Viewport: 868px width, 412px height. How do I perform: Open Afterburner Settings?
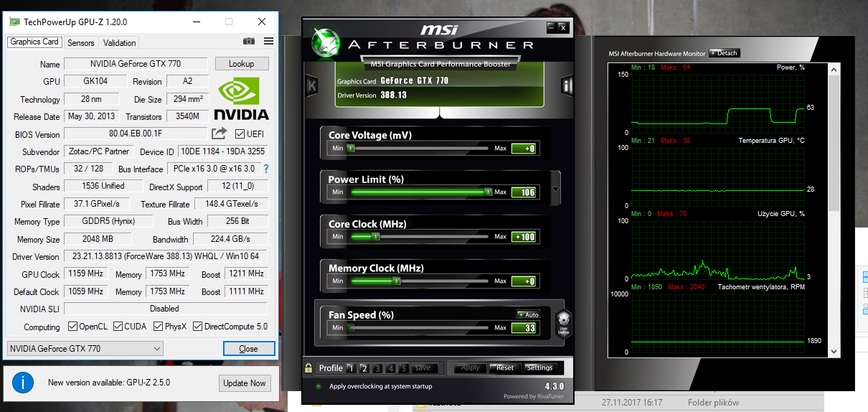(539, 367)
